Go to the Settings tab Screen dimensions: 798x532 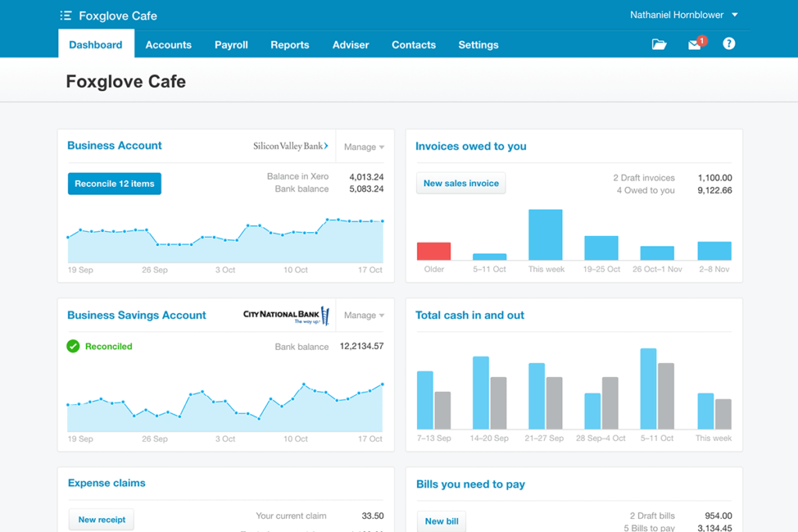tap(478, 44)
